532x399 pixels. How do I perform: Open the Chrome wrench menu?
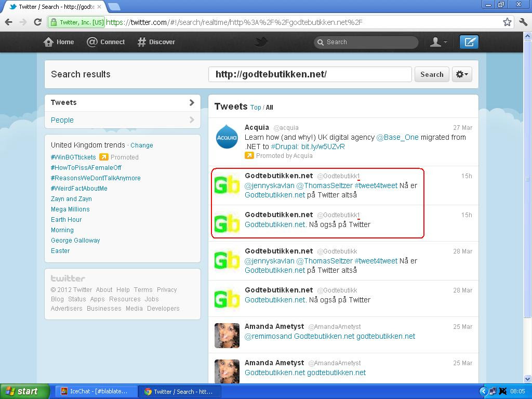[523, 22]
